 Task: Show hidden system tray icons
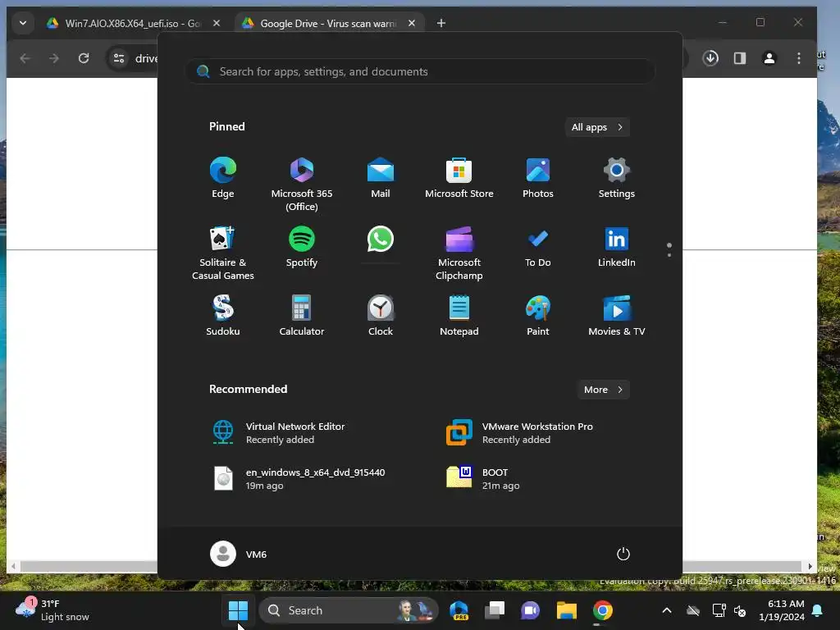667,610
